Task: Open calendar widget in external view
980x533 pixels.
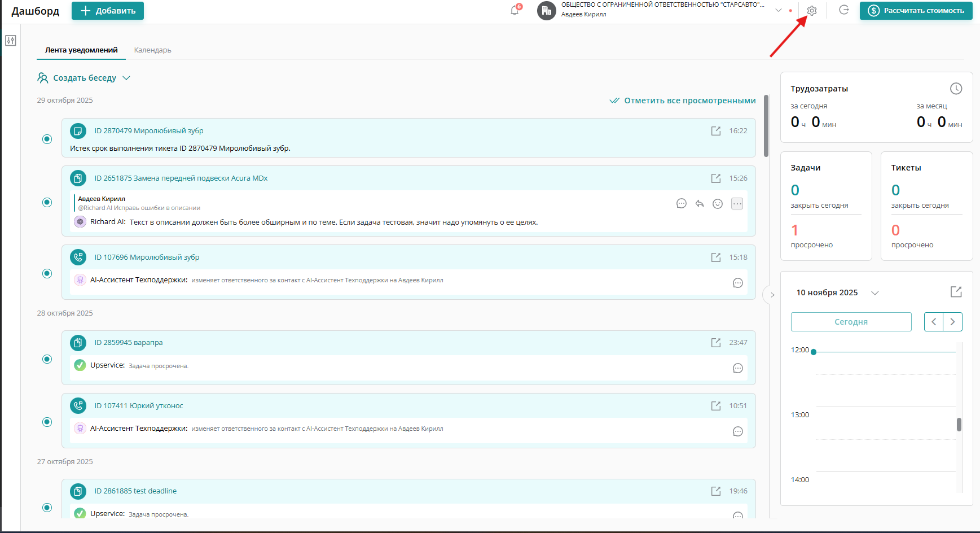Action: pos(956,292)
